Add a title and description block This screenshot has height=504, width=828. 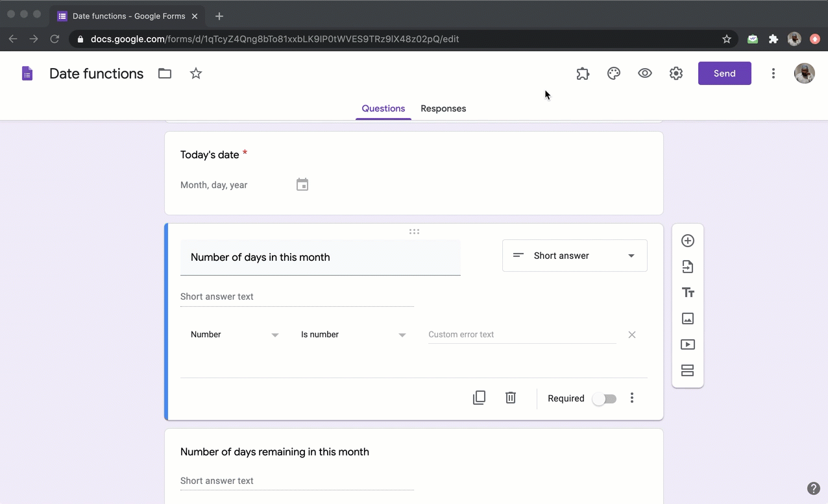(x=687, y=292)
